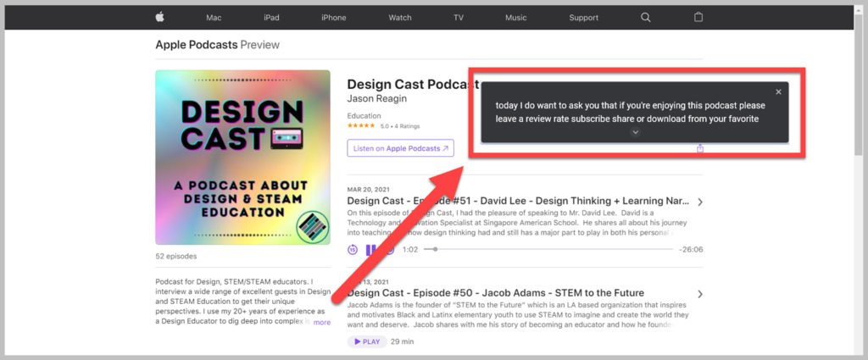Click the Apple Podcasts Preview heading

pyautogui.click(x=217, y=45)
